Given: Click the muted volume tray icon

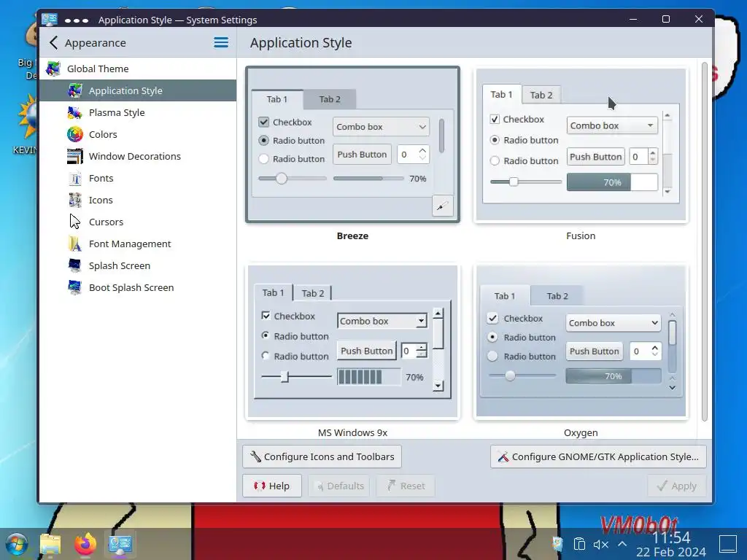Looking at the screenshot, I should click(x=601, y=544).
